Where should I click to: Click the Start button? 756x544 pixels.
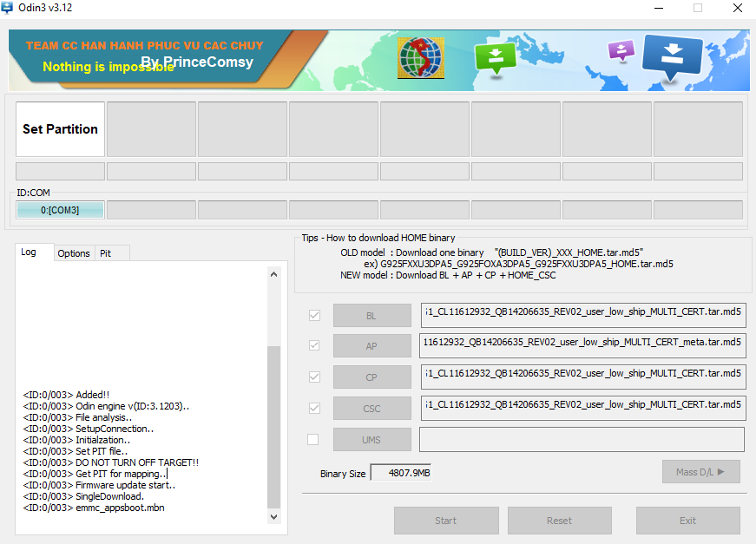(x=446, y=521)
